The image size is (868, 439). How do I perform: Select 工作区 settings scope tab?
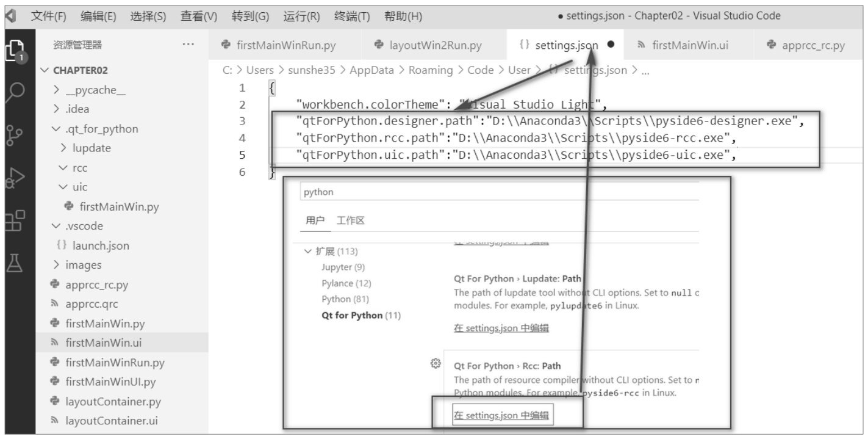351,220
